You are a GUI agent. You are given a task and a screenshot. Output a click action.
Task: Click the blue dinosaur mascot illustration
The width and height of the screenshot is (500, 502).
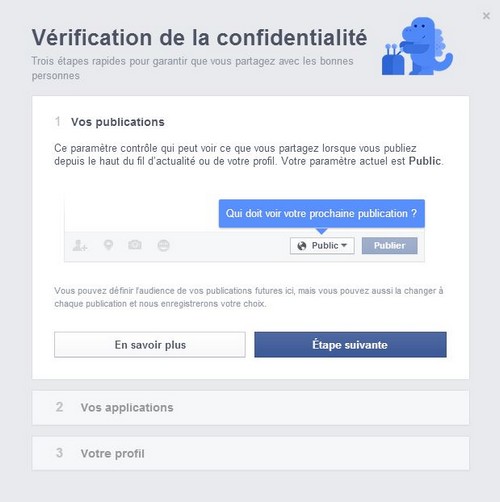click(x=417, y=46)
